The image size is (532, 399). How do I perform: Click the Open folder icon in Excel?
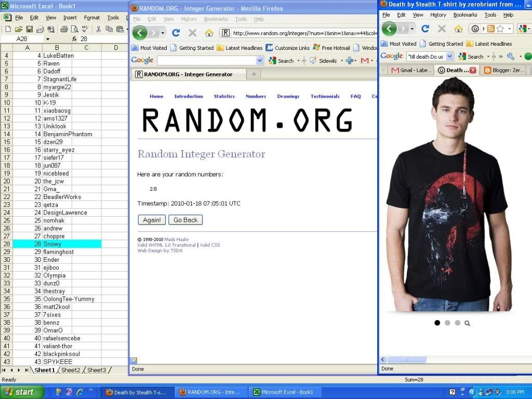pyautogui.click(x=19, y=29)
